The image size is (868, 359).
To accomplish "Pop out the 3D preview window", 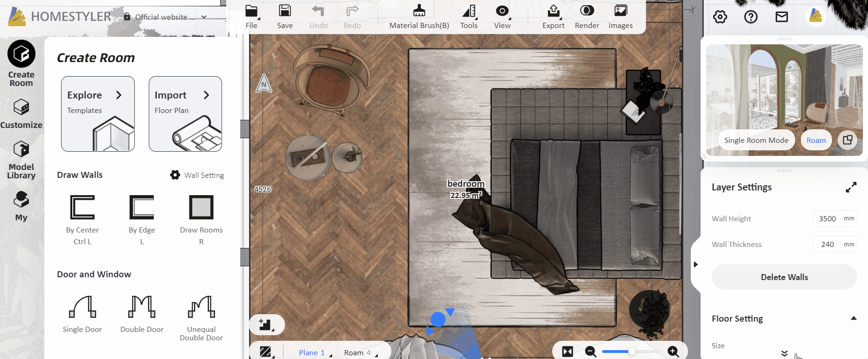I will point(847,140).
